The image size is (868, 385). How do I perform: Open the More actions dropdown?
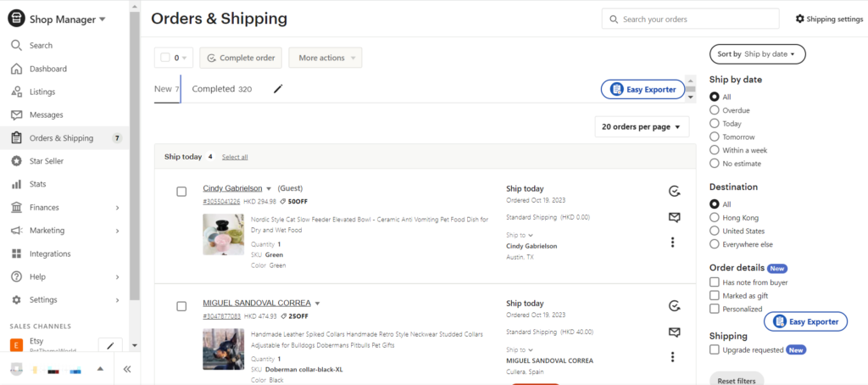(x=325, y=58)
